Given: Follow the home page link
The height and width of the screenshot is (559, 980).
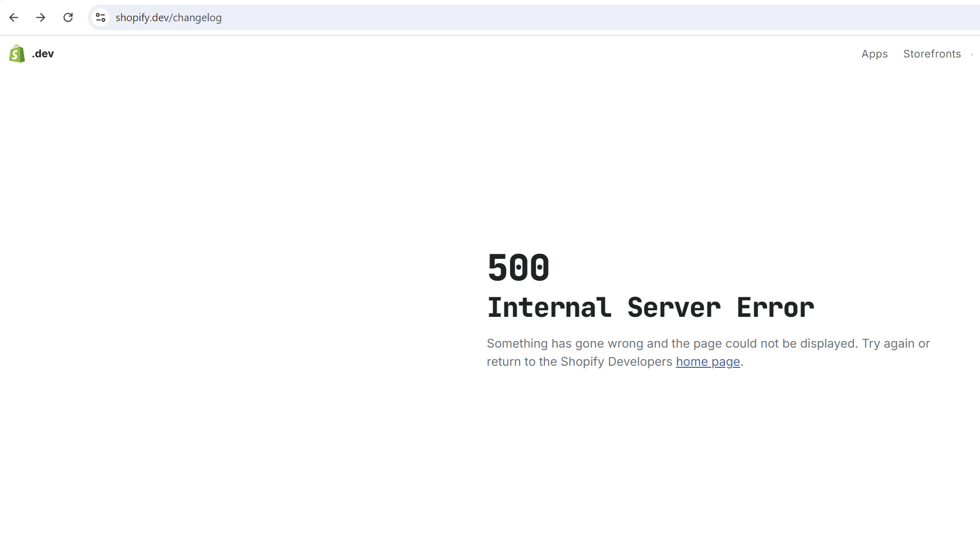Looking at the screenshot, I should pyautogui.click(x=707, y=362).
